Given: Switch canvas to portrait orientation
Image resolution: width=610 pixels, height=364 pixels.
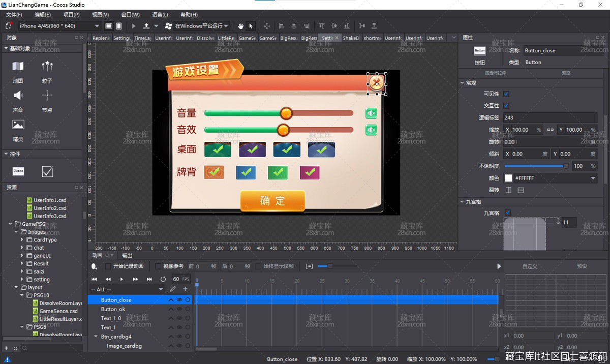Looking at the screenshot, I should [119, 26].
